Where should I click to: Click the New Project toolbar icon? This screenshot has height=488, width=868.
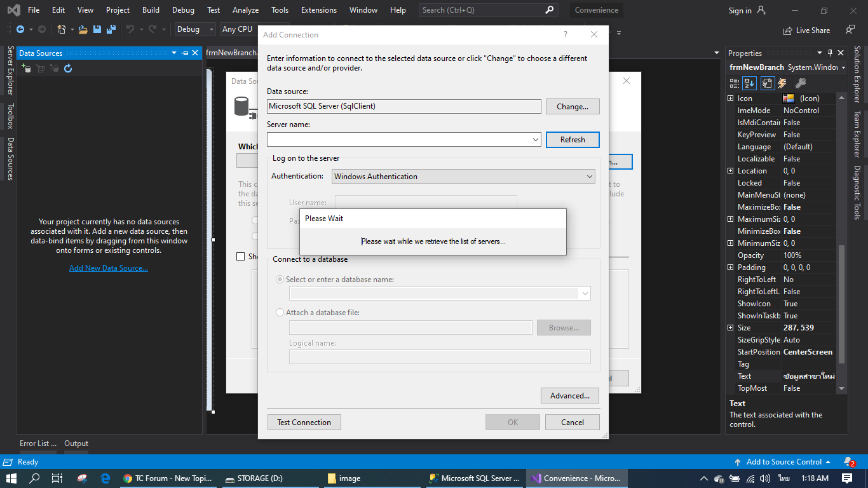pos(61,29)
